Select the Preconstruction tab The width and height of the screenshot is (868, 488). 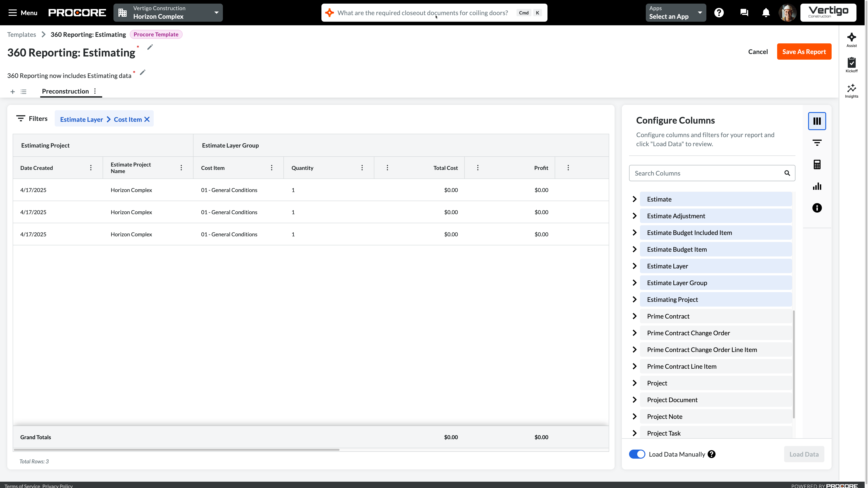tap(65, 91)
